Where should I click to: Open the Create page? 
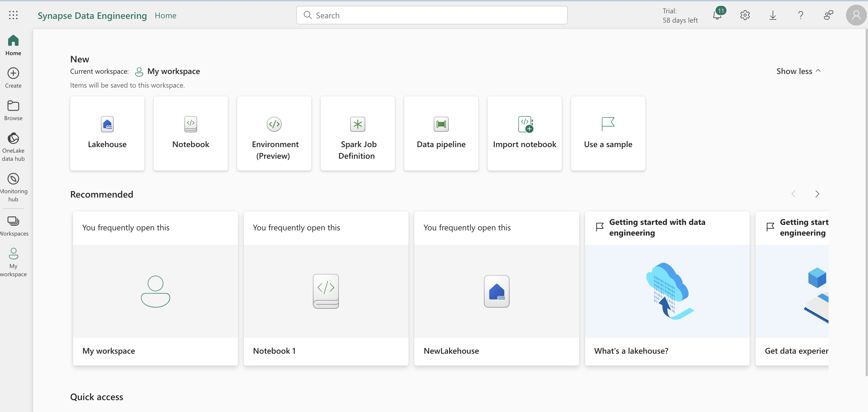(x=13, y=78)
